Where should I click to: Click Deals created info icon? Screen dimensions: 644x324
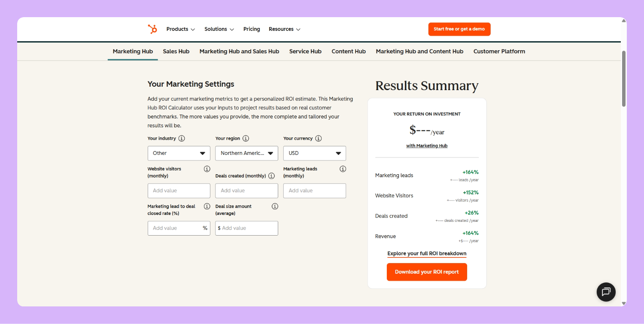pyautogui.click(x=271, y=176)
